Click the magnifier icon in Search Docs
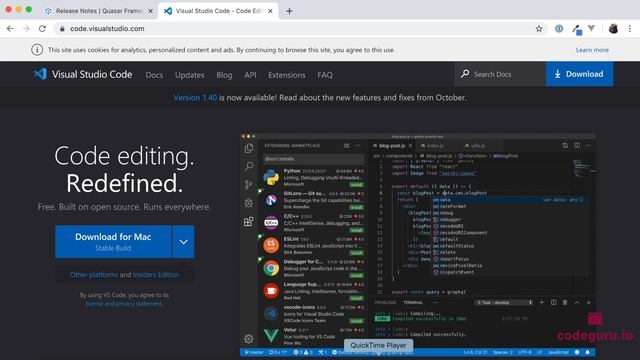Image resolution: width=640 pixels, height=360 pixels. (x=465, y=74)
